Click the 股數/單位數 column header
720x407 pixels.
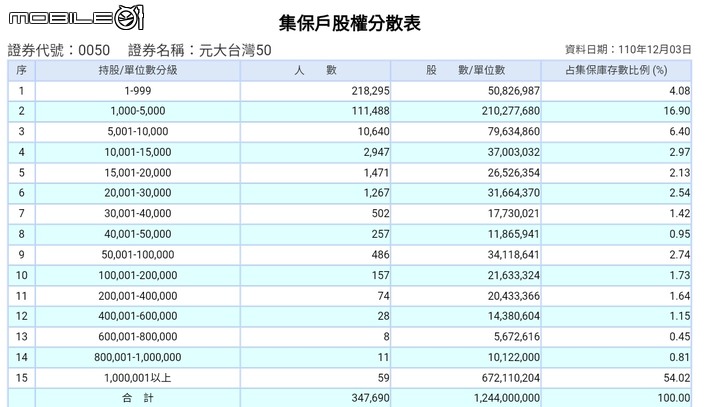pos(466,70)
